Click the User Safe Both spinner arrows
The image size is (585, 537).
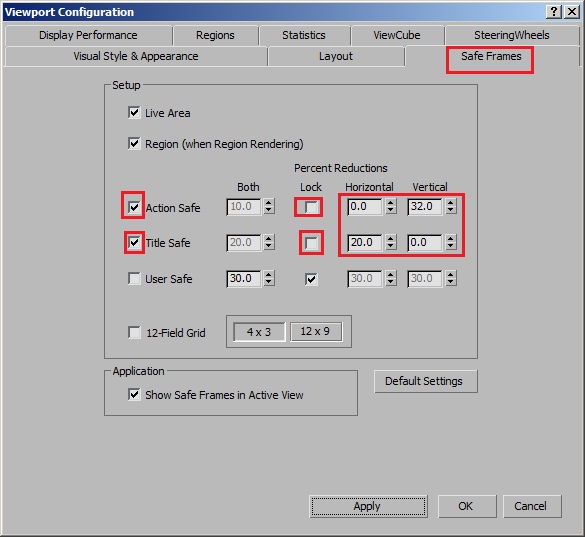[269, 278]
